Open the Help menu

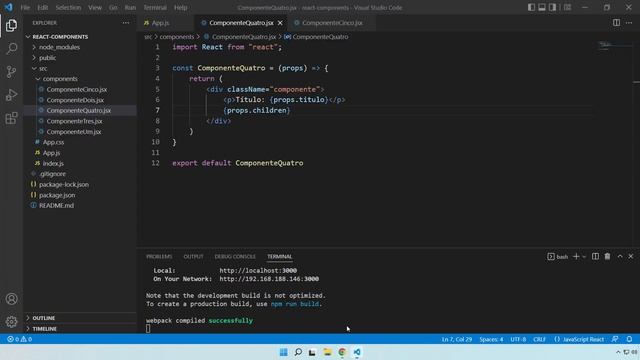point(180,7)
